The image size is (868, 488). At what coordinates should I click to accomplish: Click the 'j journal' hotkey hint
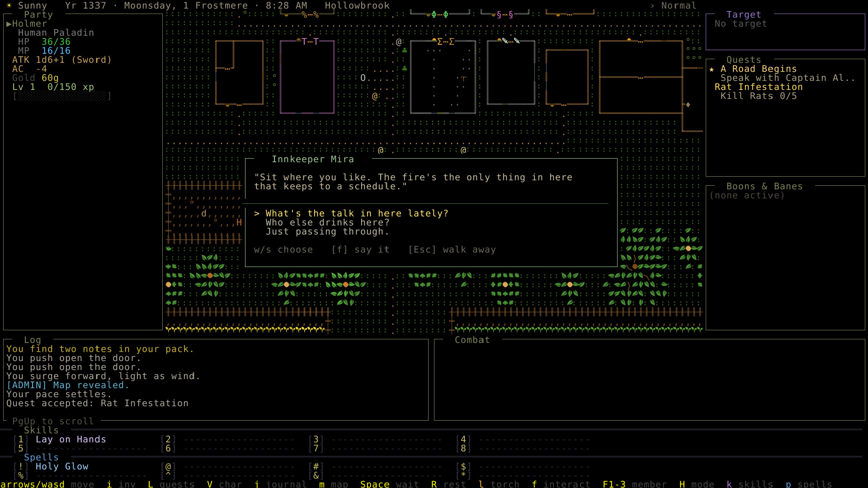[x=280, y=484]
